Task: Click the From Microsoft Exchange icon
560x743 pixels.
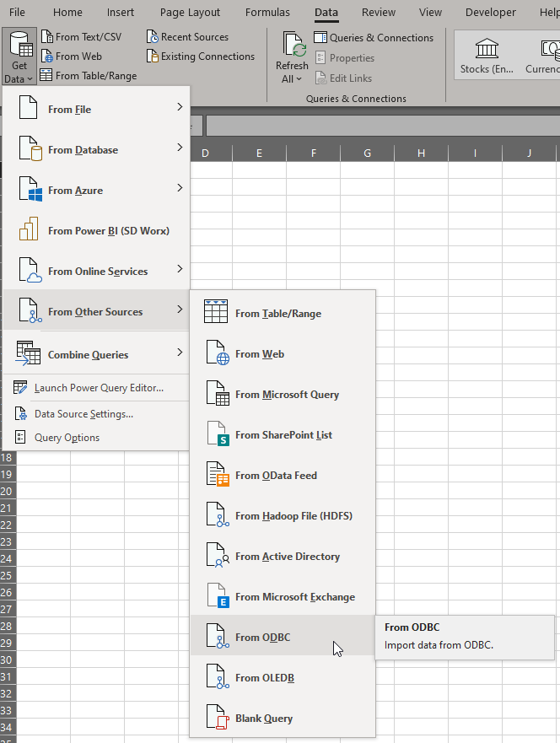Action: 218,595
